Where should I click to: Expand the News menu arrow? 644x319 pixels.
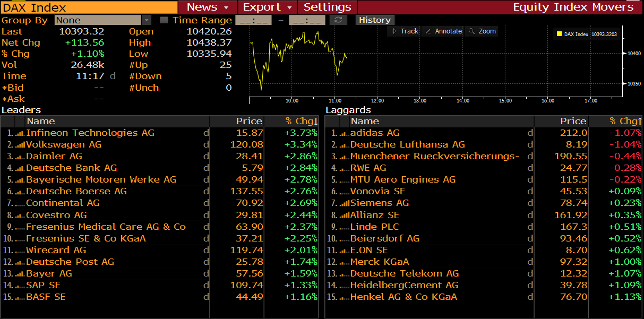[x=226, y=7]
